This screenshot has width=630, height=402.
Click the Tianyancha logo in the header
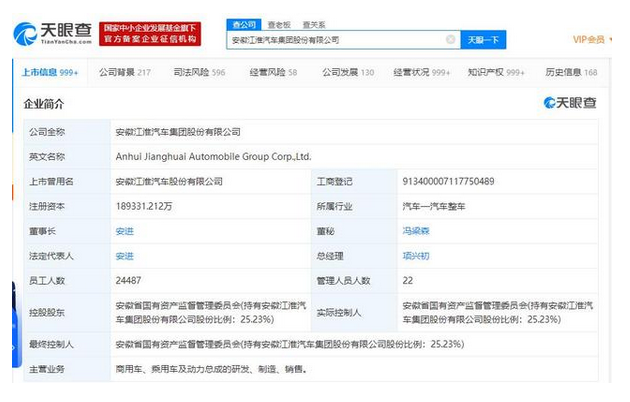point(53,33)
